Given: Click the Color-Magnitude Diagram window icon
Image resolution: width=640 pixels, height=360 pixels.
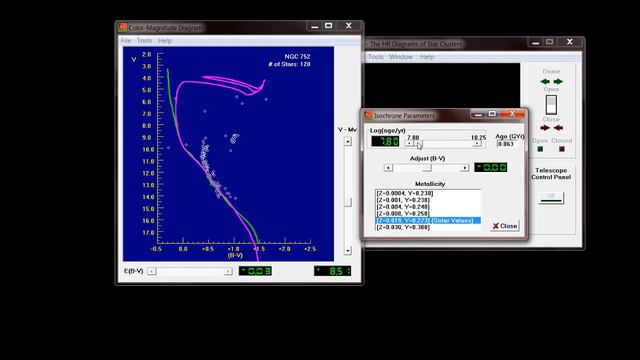Looking at the screenshot, I should [x=123, y=27].
